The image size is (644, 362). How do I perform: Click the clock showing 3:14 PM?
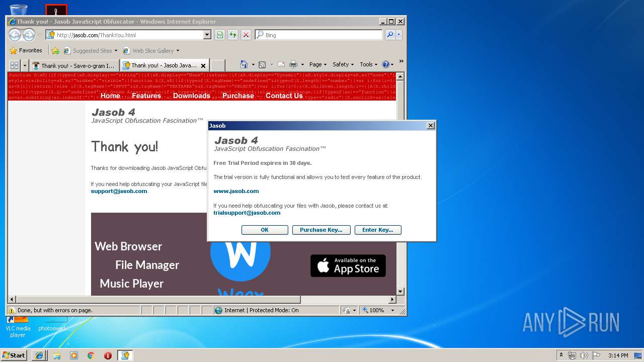click(618, 355)
